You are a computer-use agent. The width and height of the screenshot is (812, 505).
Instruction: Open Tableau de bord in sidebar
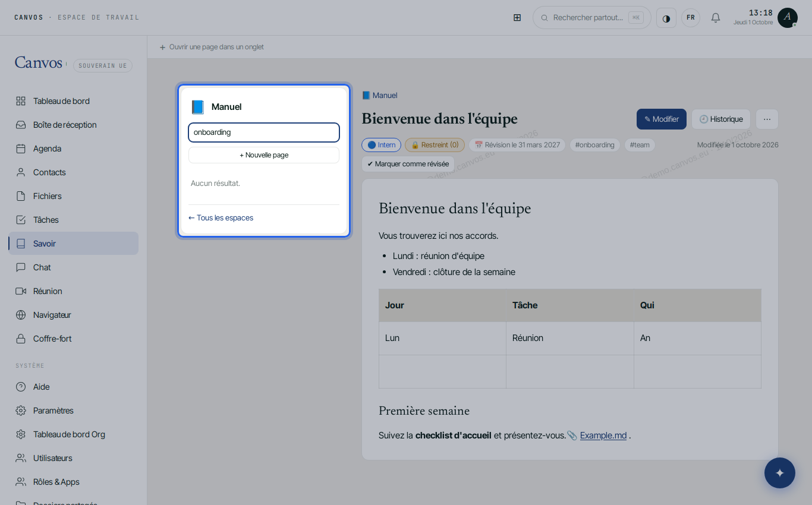tap(73, 101)
